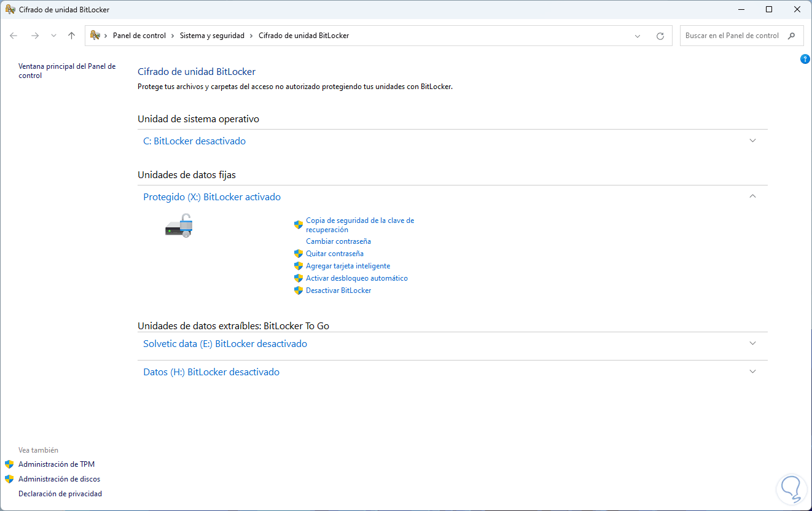Refresh the Control Panel page
This screenshot has height=511, width=812.
click(x=660, y=36)
